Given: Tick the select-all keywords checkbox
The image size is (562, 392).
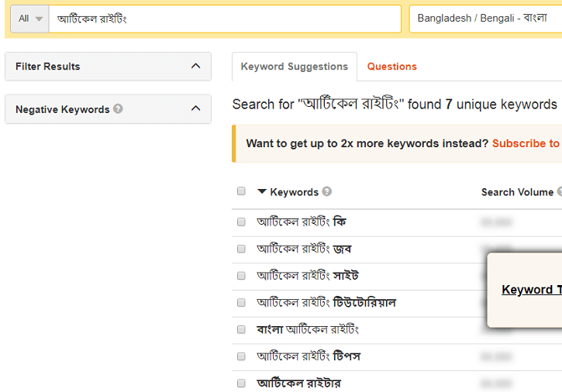Looking at the screenshot, I should pos(241,191).
